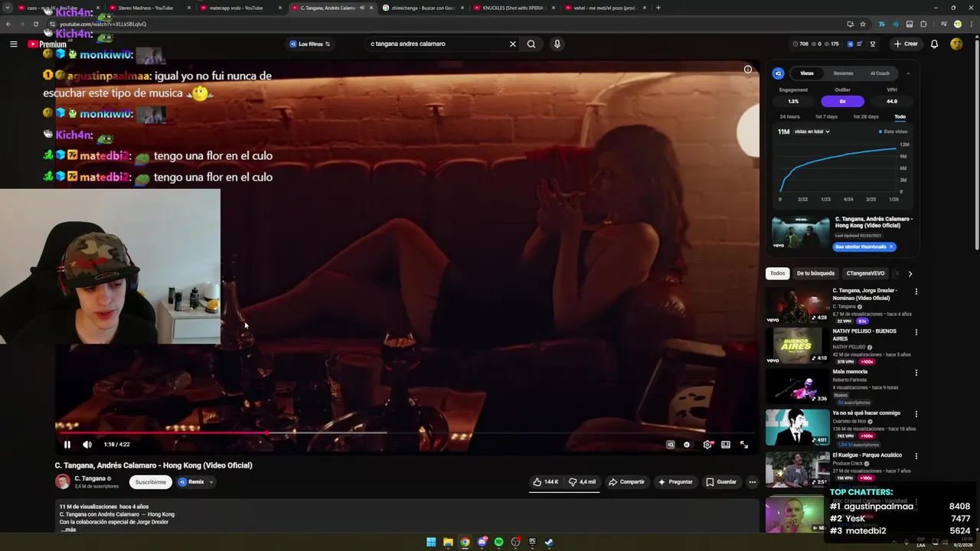The width and height of the screenshot is (980, 551).
Task: Click the vidIQ list icon in header
Action: click(x=860, y=44)
